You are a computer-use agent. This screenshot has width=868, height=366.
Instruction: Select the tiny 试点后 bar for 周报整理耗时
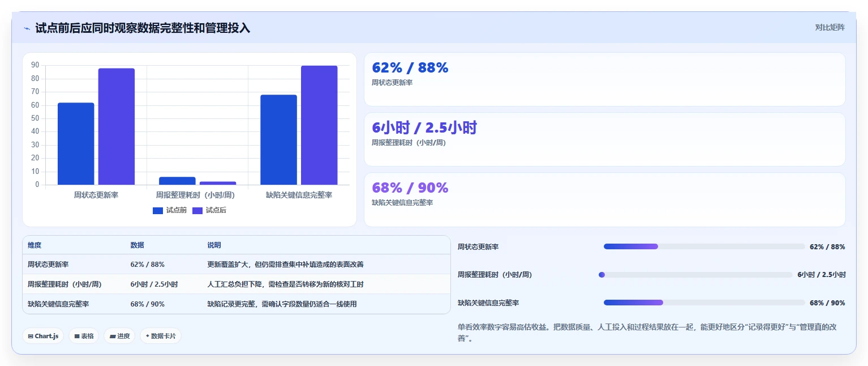tap(218, 183)
